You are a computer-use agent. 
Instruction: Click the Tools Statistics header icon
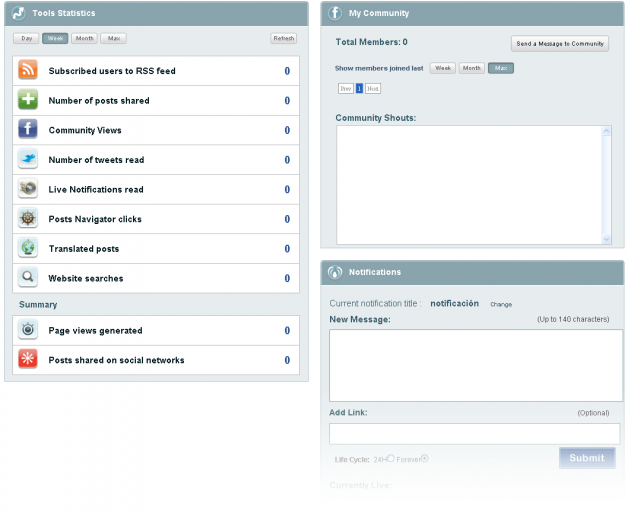point(18,13)
